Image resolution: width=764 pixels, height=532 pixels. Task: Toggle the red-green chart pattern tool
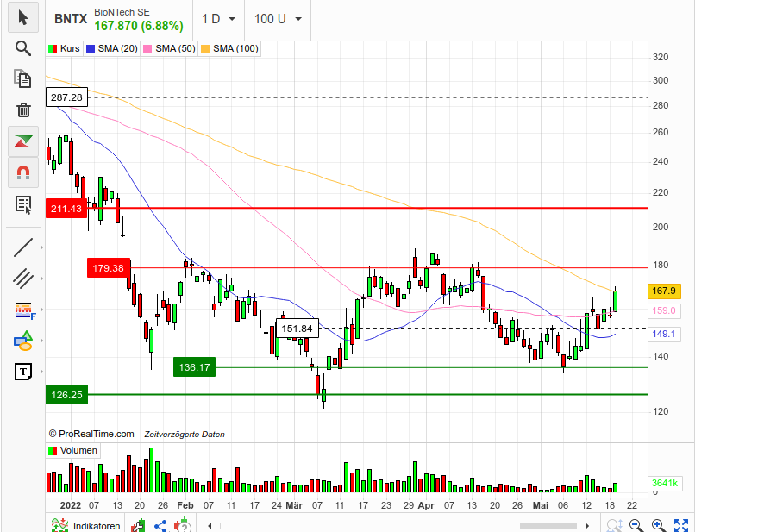(x=23, y=141)
